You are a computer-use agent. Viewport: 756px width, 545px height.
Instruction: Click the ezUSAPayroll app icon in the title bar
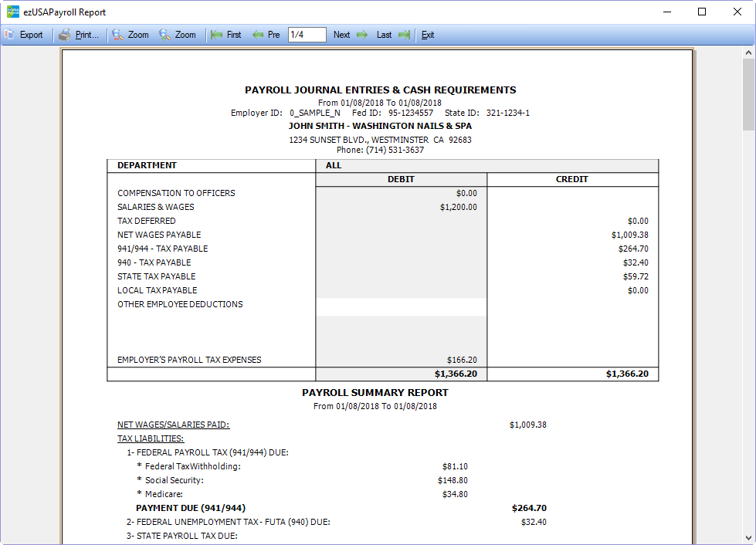tap(12, 12)
